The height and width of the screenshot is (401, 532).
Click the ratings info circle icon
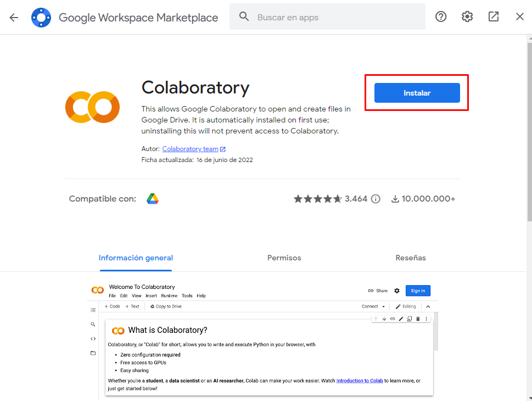click(376, 199)
